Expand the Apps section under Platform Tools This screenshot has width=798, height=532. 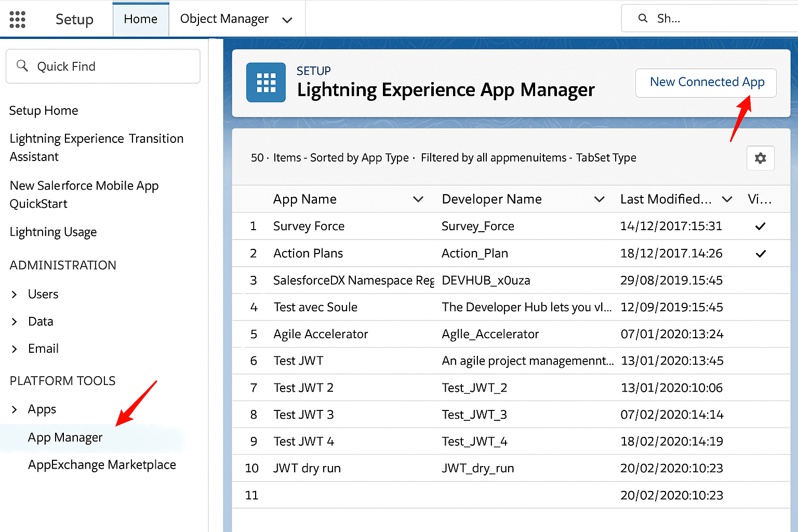pos(14,409)
